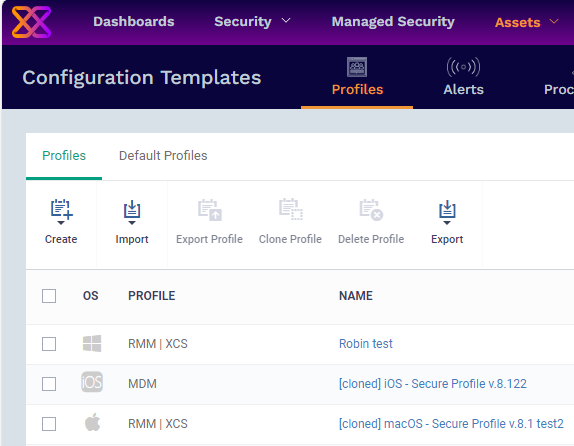Sort by the NAME column header
This screenshot has height=446, width=574.
(356, 296)
